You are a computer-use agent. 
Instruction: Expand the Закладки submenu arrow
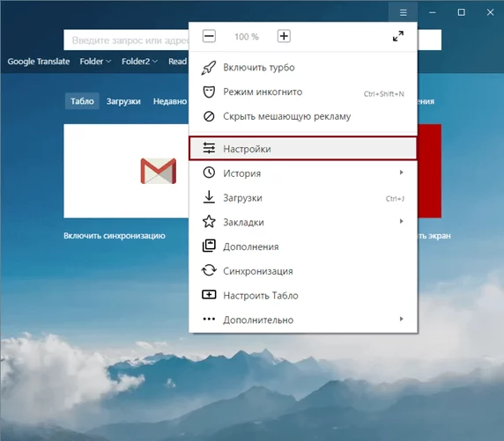pos(401,221)
